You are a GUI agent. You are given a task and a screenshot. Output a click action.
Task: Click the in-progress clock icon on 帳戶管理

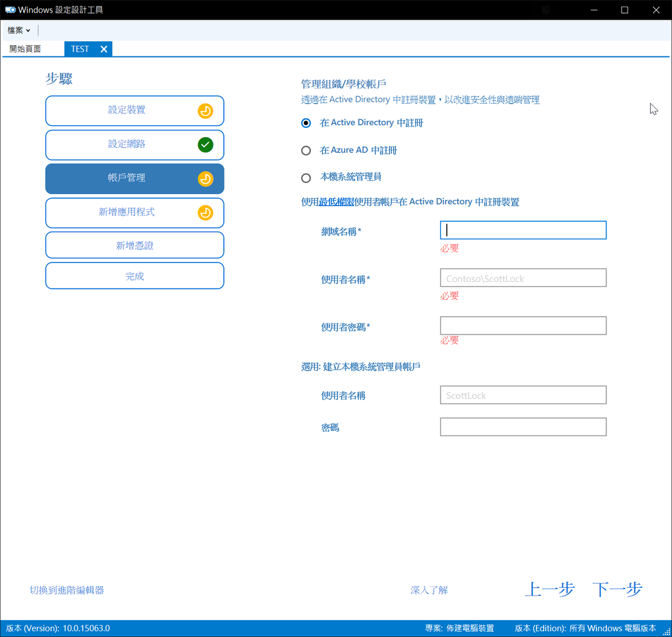pos(205,178)
